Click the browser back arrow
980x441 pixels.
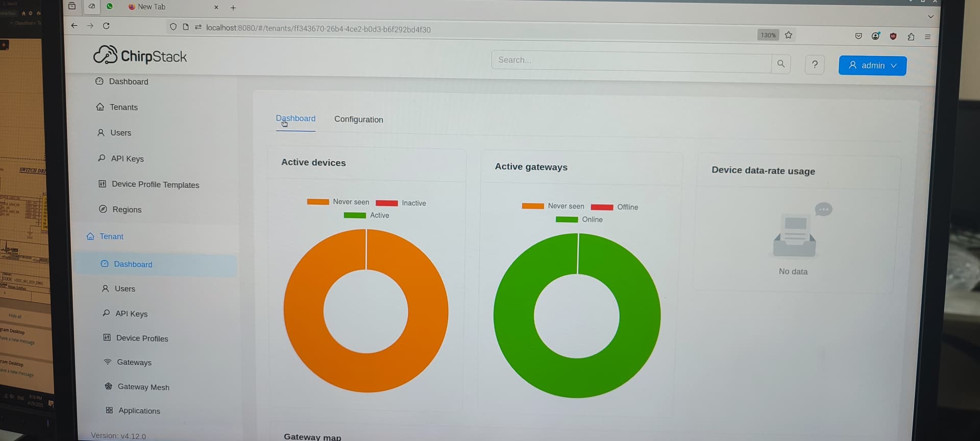pyautogui.click(x=75, y=26)
